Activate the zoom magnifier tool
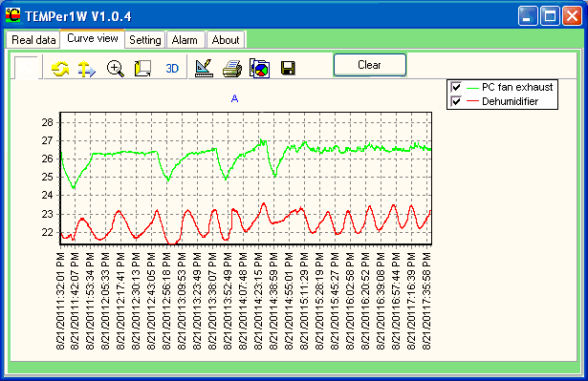 115,69
